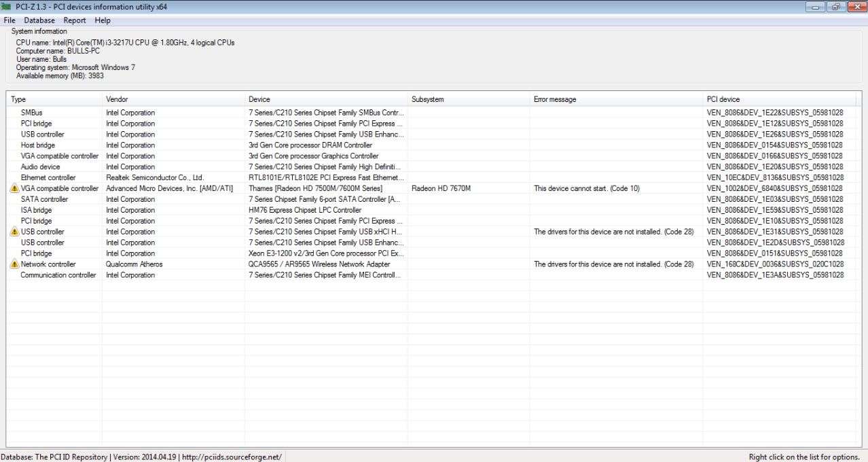The height and width of the screenshot is (462, 868).
Task: Click Radeon HD 7670M subsystem cell
Action: [x=441, y=188]
